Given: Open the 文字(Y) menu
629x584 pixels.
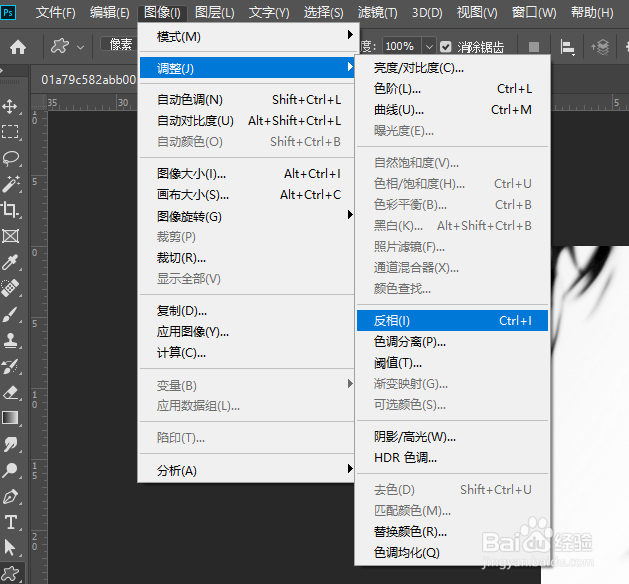Looking at the screenshot, I should click(269, 13).
